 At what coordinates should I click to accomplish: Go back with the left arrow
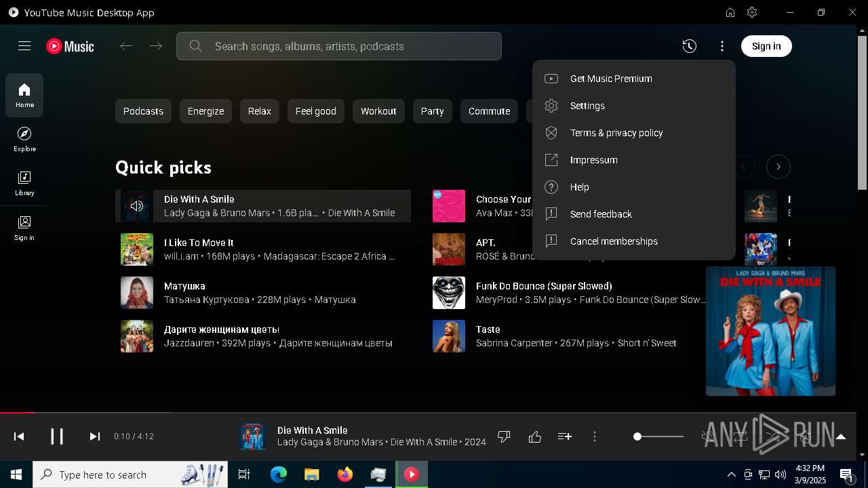(126, 46)
